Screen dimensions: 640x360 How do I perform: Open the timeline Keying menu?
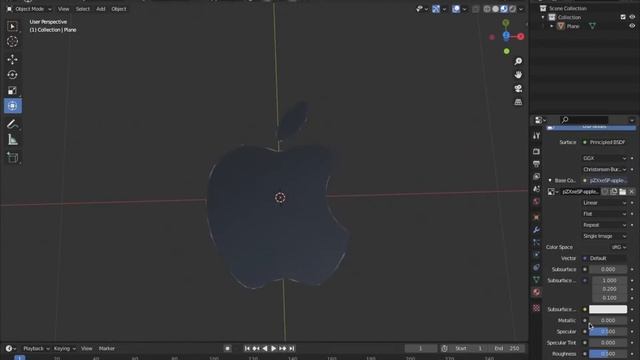pyautogui.click(x=64, y=349)
